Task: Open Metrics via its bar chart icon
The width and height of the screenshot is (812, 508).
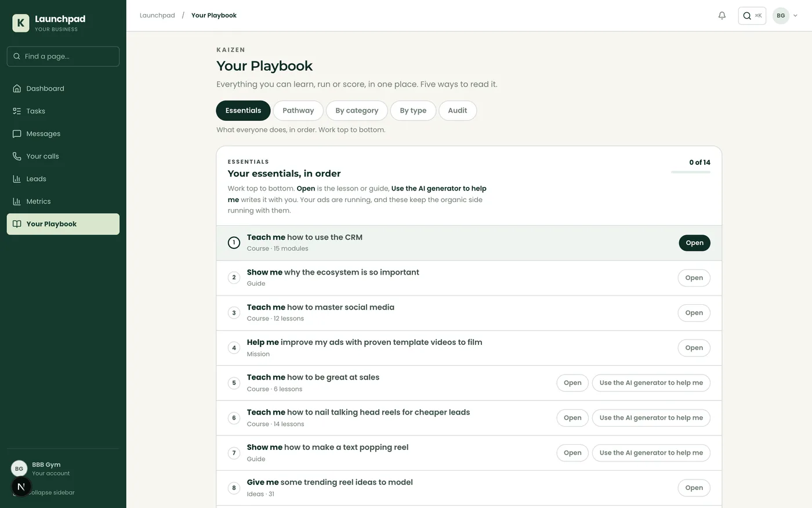Action: point(17,201)
